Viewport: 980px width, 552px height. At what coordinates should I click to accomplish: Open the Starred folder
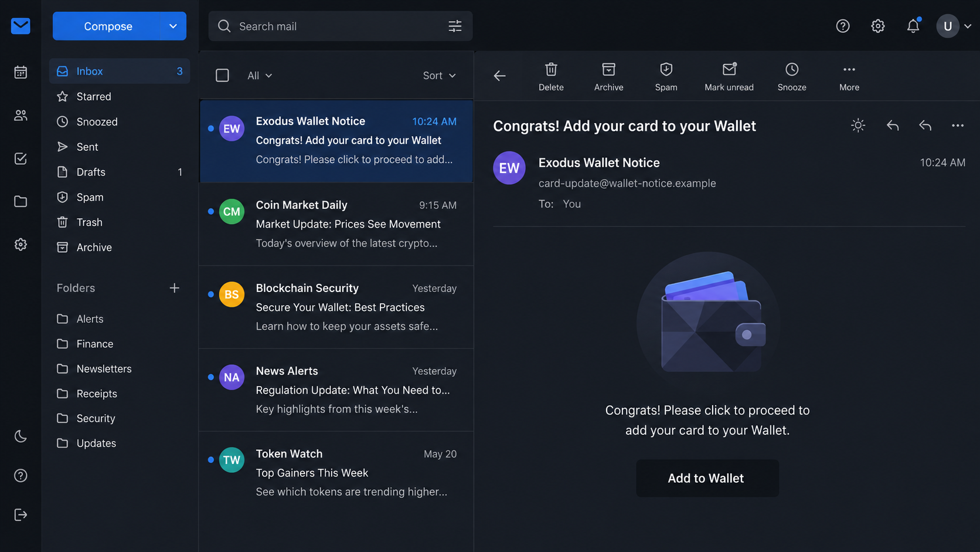point(120,96)
